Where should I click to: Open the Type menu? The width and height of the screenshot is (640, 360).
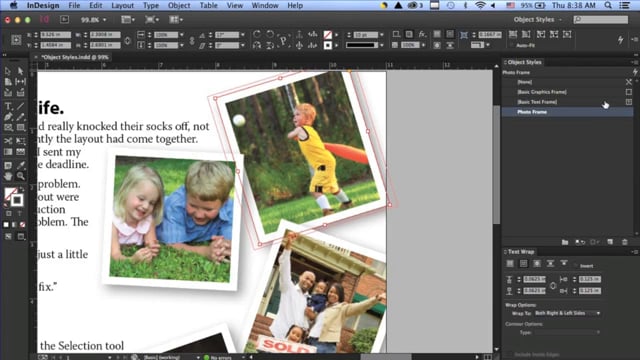click(151, 5)
